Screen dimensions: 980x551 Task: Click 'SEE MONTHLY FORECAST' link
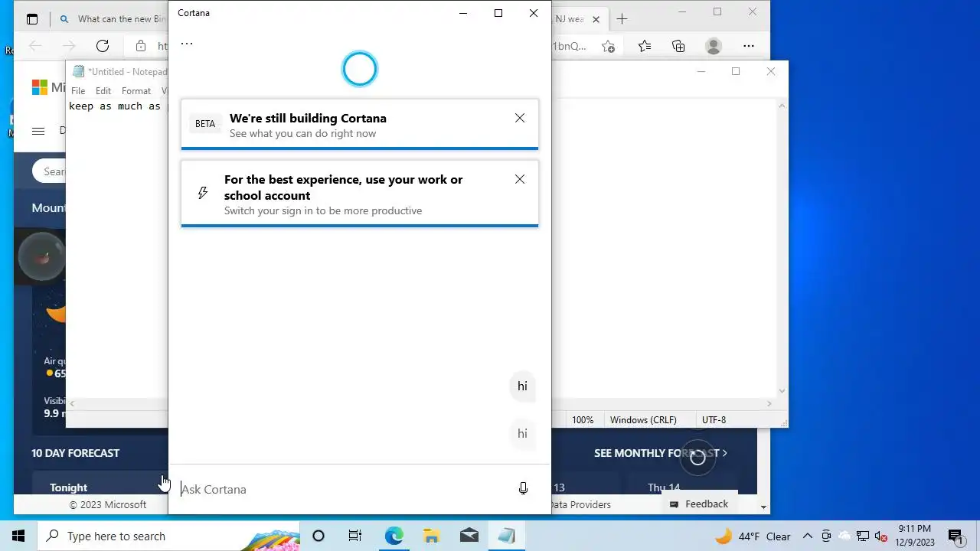pyautogui.click(x=661, y=453)
